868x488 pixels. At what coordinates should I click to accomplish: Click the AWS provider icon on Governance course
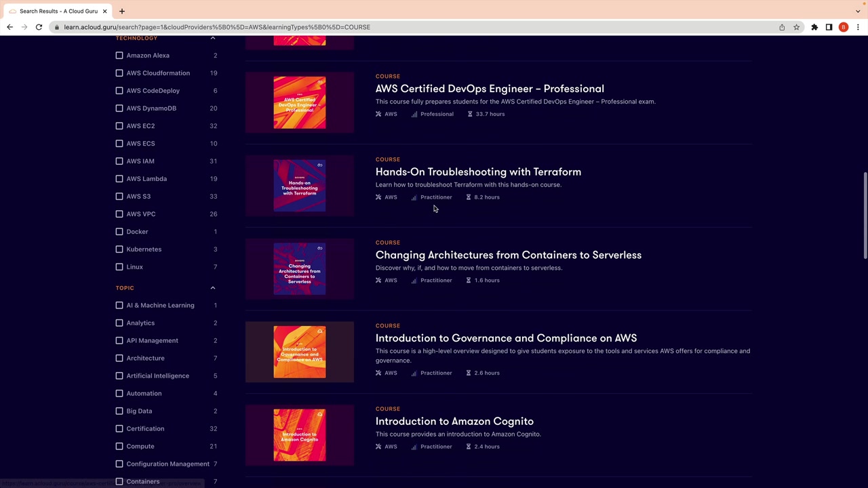[378, 373]
